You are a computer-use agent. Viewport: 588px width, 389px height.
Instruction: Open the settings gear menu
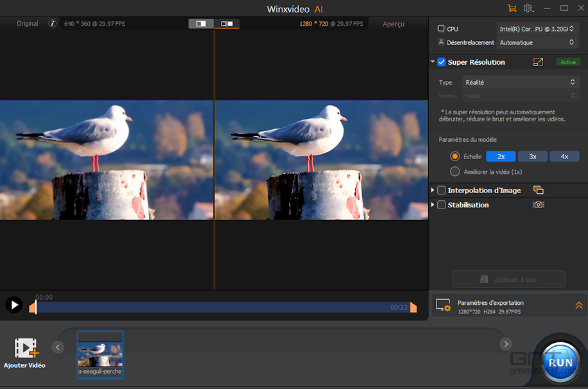coord(528,8)
